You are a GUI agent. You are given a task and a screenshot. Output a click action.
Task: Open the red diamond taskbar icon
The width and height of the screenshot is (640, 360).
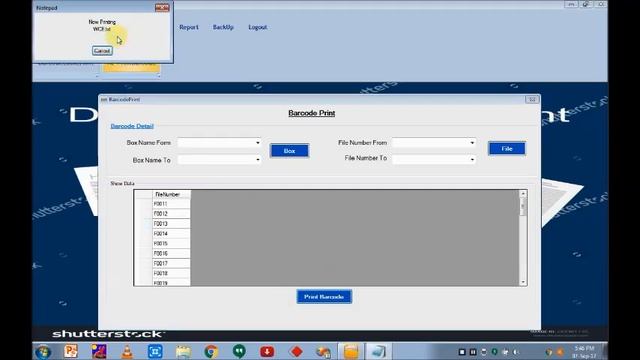click(x=296, y=351)
